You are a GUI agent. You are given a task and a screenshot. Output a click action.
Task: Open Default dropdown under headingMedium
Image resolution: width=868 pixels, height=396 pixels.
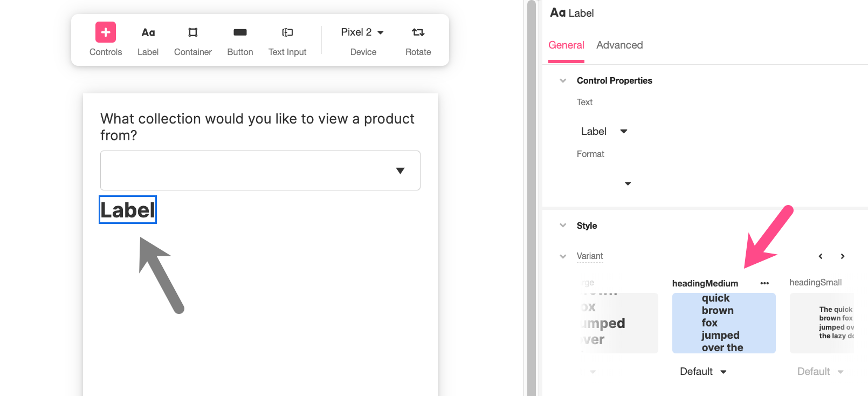(704, 371)
